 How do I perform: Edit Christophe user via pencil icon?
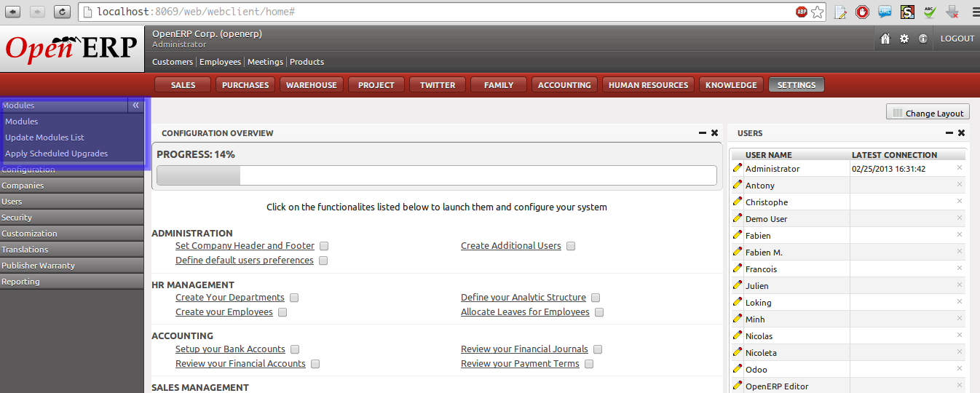738,202
